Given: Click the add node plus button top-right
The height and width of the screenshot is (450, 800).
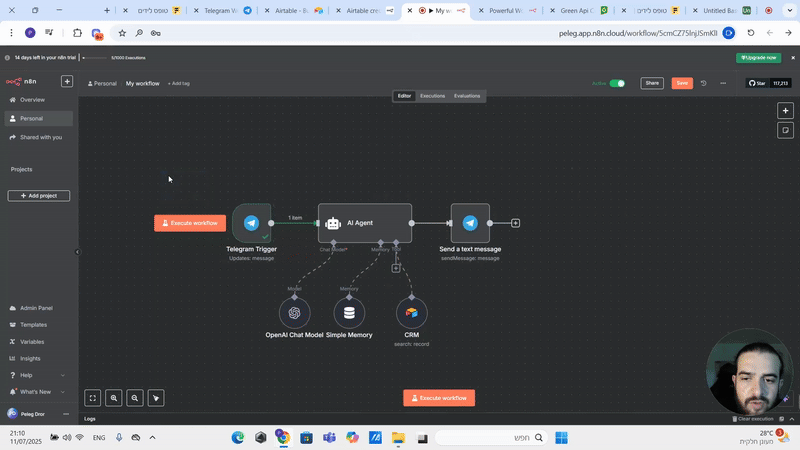Looking at the screenshot, I should 786,111.
